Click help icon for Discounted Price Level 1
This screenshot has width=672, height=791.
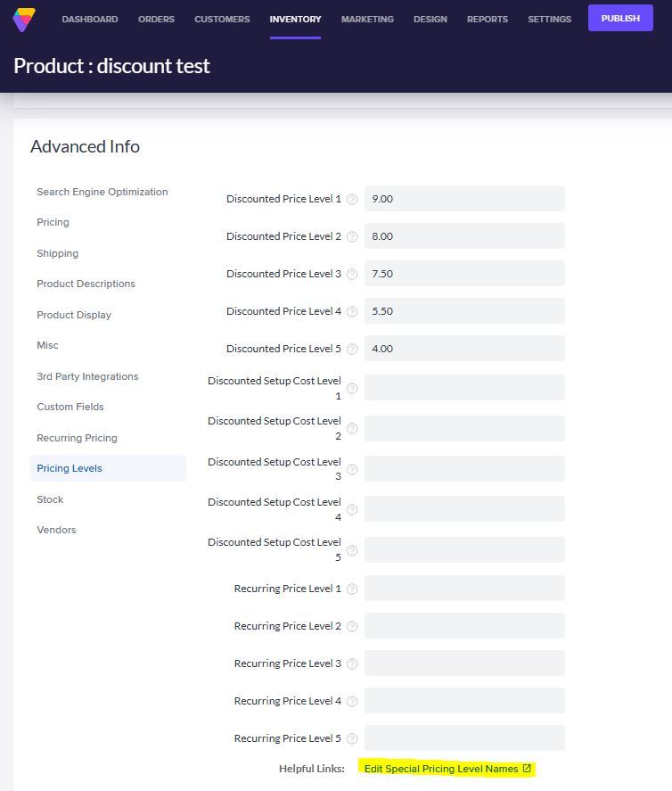(352, 200)
